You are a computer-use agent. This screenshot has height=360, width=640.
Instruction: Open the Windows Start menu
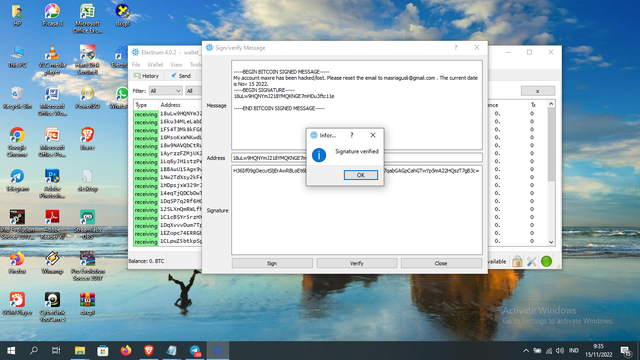(x=11, y=350)
